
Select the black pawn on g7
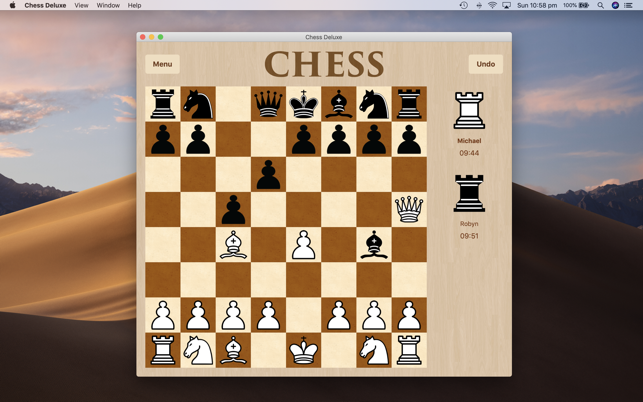tap(374, 139)
